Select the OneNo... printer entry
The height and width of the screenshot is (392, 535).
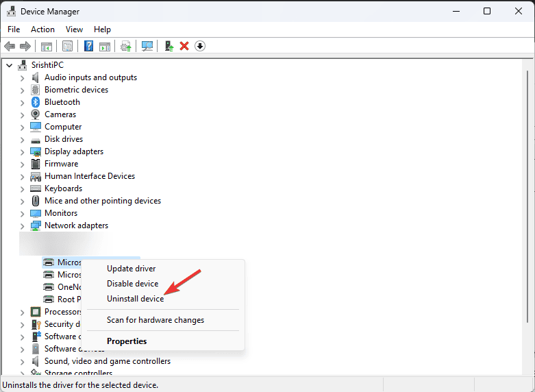pyautogui.click(x=69, y=287)
